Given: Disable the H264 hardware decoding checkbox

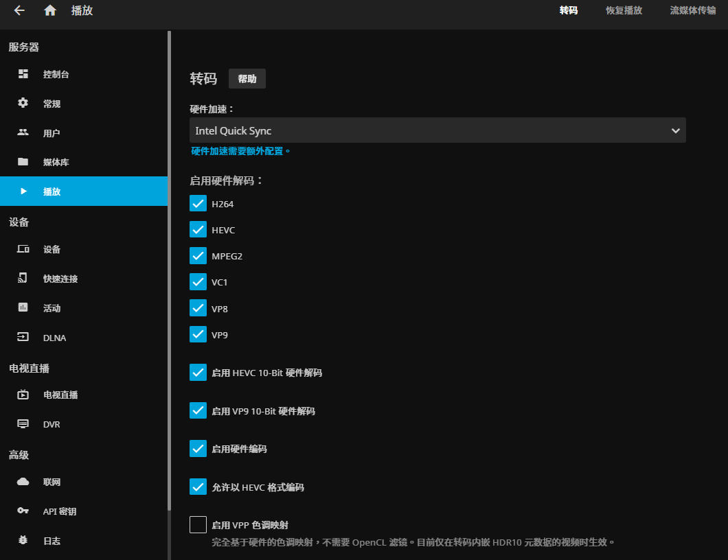Looking at the screenshot, I should (x=198, y=203).
